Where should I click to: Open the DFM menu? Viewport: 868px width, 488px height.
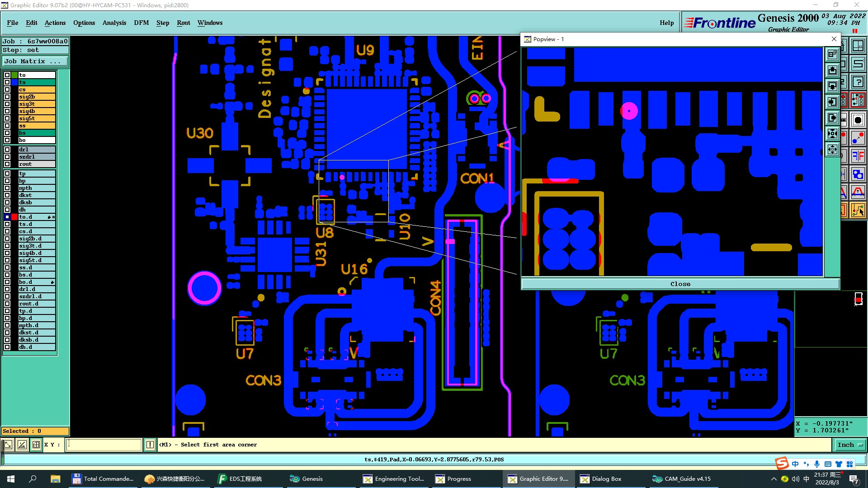pos(141,23)
